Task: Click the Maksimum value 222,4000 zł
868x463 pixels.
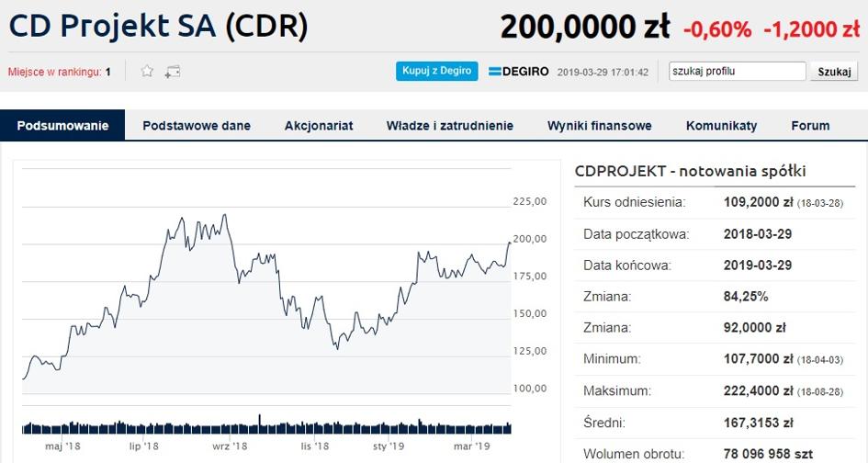Action: [x=758, y=391]
